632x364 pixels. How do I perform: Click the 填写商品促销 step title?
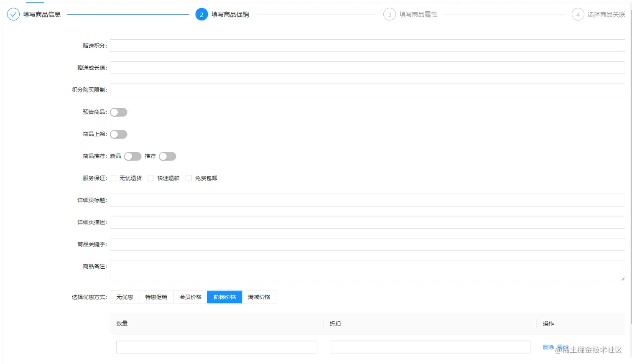pyautogui.click(x=230, y=14)
